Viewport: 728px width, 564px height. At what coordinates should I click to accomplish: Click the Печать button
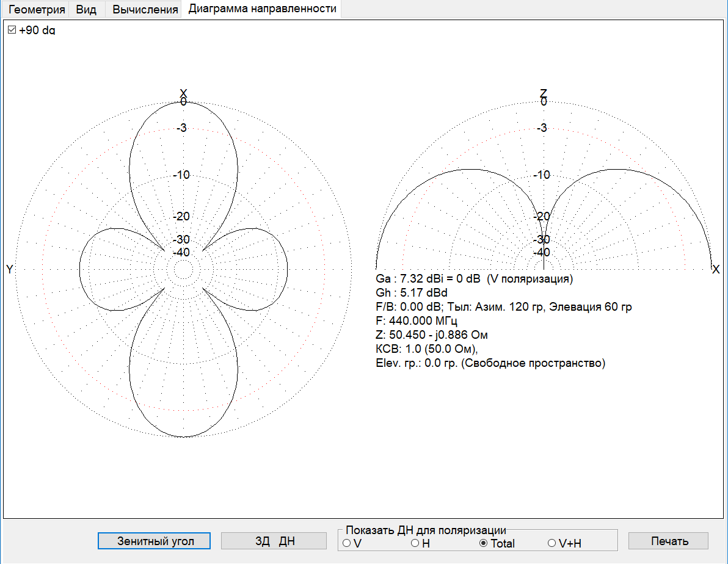[669, 541]
